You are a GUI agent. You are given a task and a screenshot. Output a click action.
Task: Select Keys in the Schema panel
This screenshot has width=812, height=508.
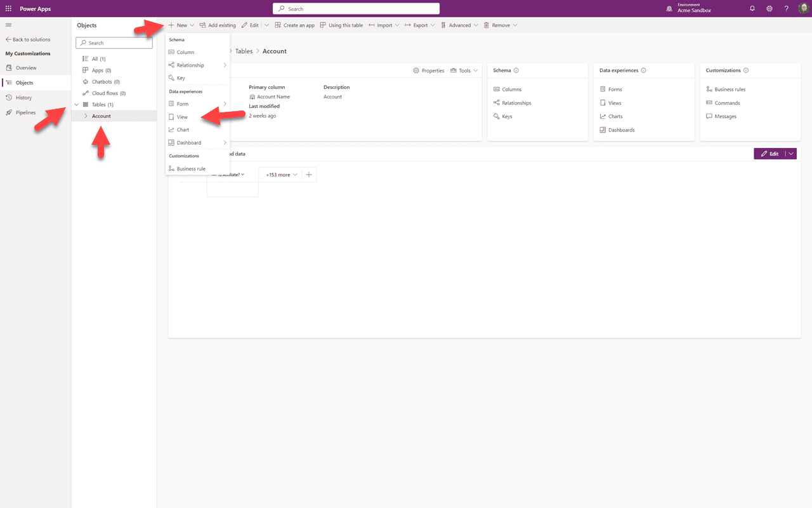[x=506, y=116]
